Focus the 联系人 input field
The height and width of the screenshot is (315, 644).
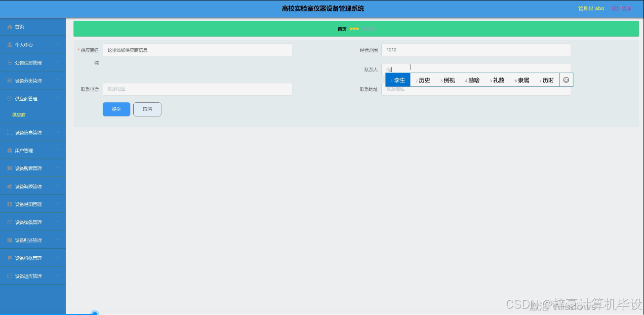pyautogui.click(x=476, y=70)
